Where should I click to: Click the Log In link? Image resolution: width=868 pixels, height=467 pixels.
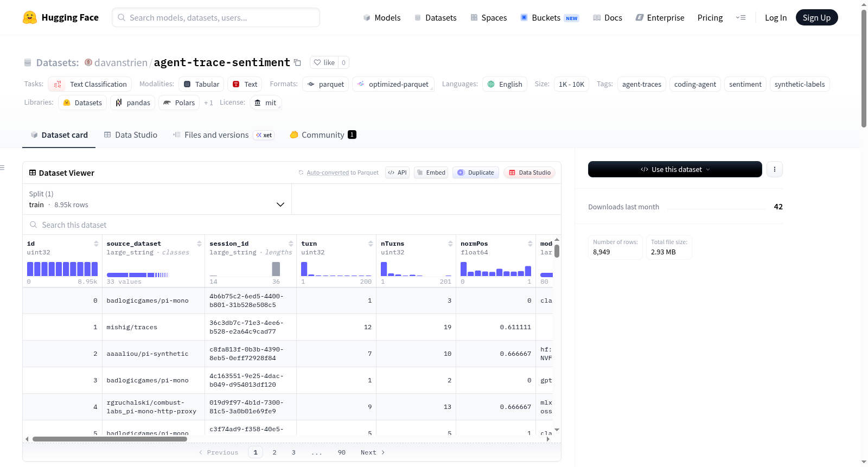tap(776, 17)
